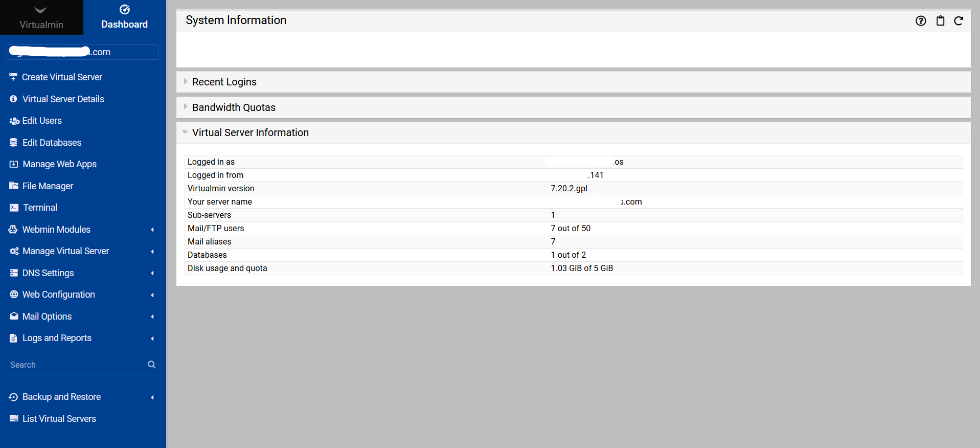Click the Edit Databases icon
The height and width of the screenshot is (448, 980).
(x=13, y=143)
